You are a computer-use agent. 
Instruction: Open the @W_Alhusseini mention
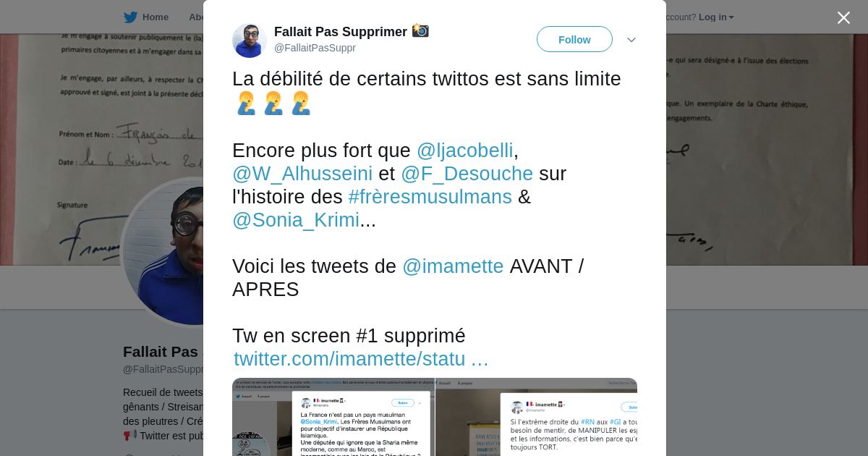click(x=302, y=174)
